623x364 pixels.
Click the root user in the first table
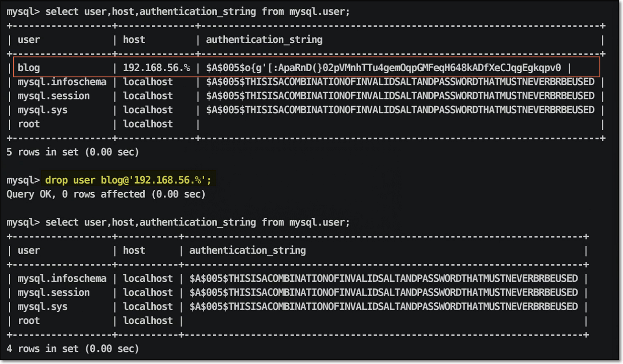[x=29, y=124]
